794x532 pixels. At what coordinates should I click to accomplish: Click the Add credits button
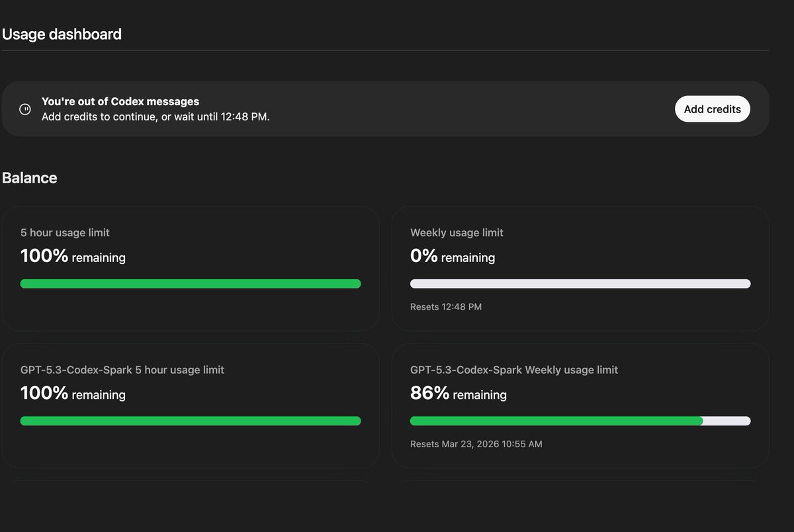[713, 109]
